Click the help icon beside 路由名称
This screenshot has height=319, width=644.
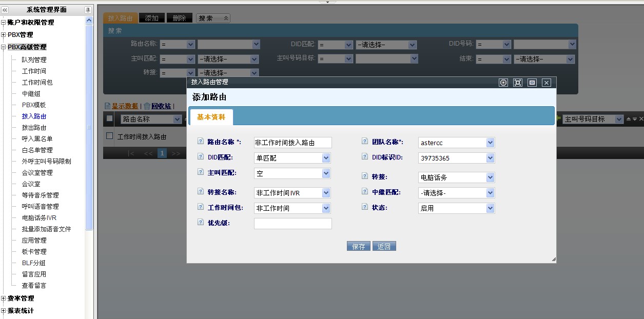[x=200, y=142]
